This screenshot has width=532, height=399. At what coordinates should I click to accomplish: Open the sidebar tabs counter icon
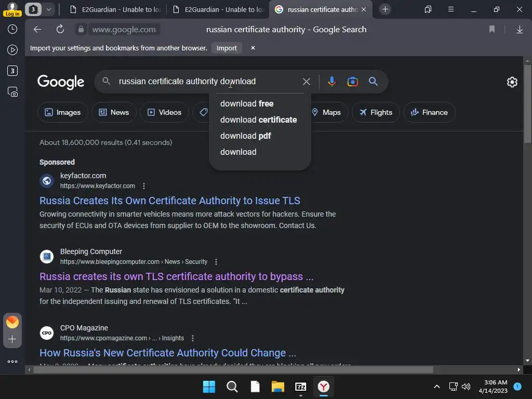[x=12, y=71]
